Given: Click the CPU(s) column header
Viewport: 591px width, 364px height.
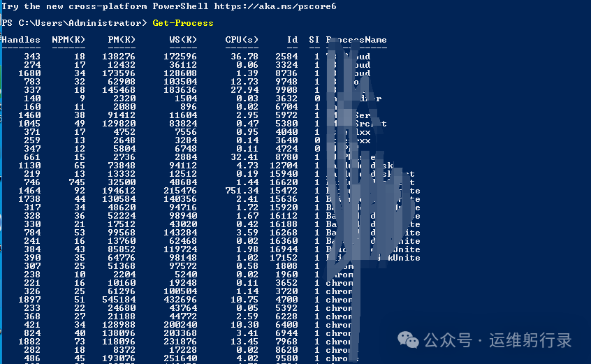Looking at the screenshot, I should coord(241,40).
